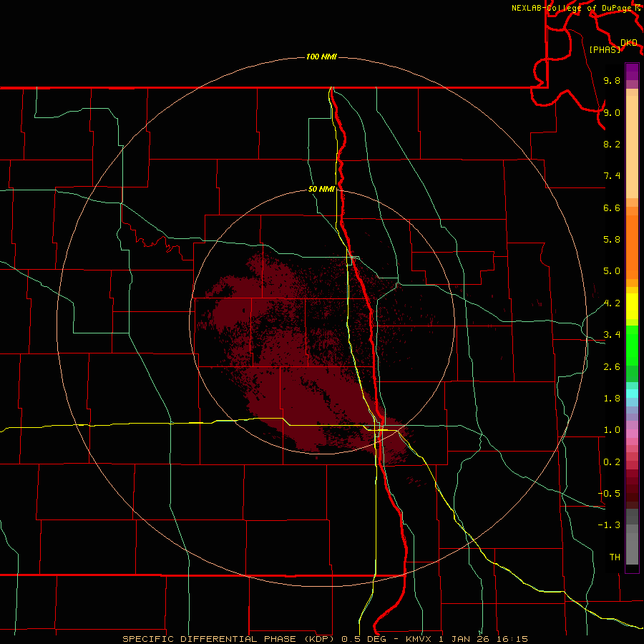
Task: Click the [PHAS] unit label
Action: pyautogui.click(x=605, y=49)
